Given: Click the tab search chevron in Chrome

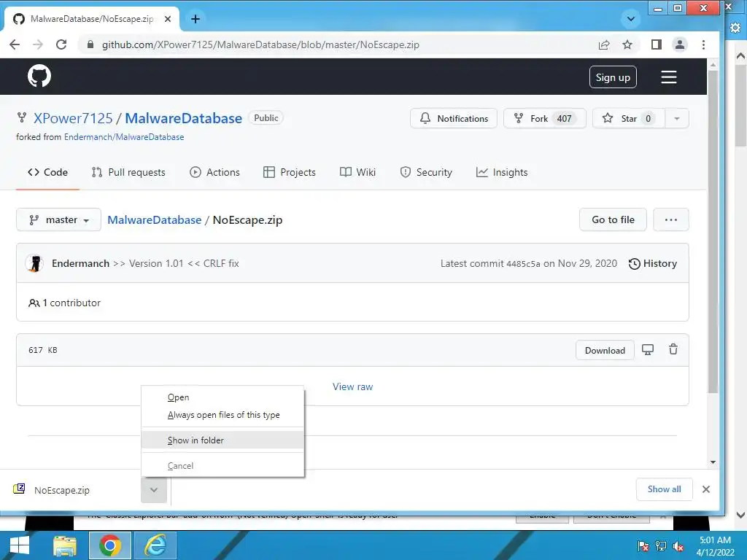Looking at the screenshot, I should (x=631, y=19).
